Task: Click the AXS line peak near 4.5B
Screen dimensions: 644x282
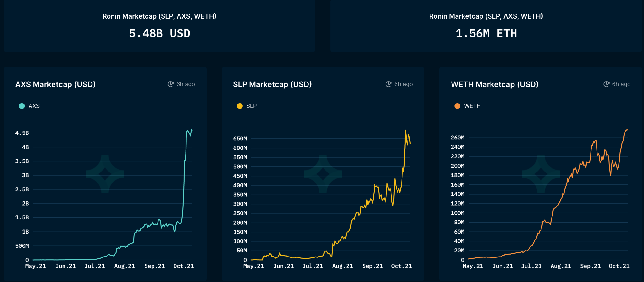Action: coord(192,130)
